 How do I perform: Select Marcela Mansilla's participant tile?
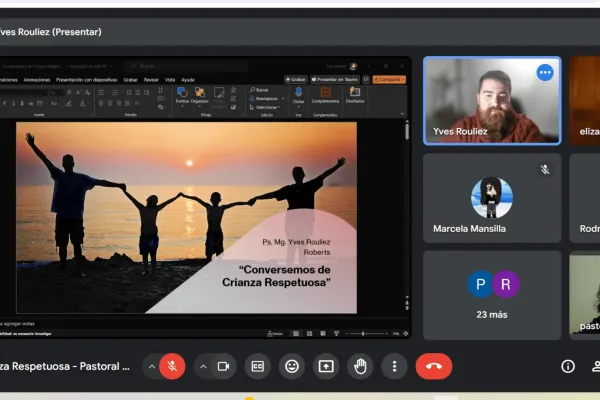click(x=492, y=198)
